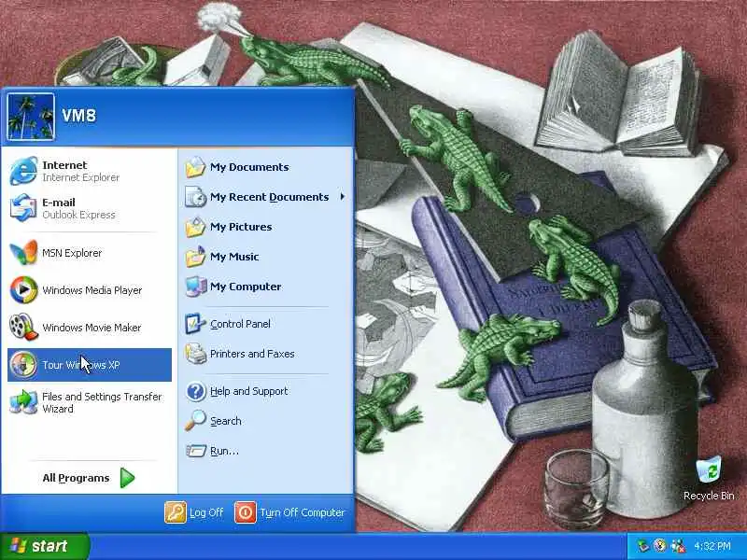The height and width of the screenshot is (560, 747).
Task: Click the Turn Off Computer text
Action: [x=302, y=512]
